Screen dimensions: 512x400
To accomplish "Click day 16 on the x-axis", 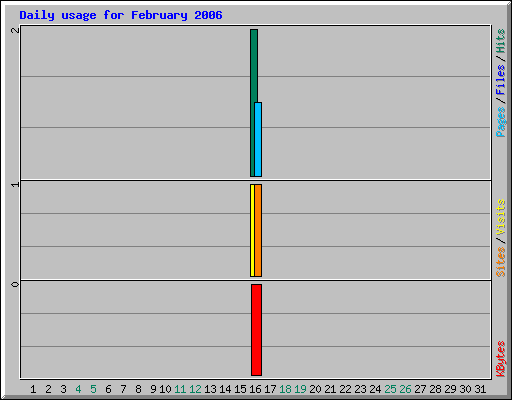I will tap(255, 389).
